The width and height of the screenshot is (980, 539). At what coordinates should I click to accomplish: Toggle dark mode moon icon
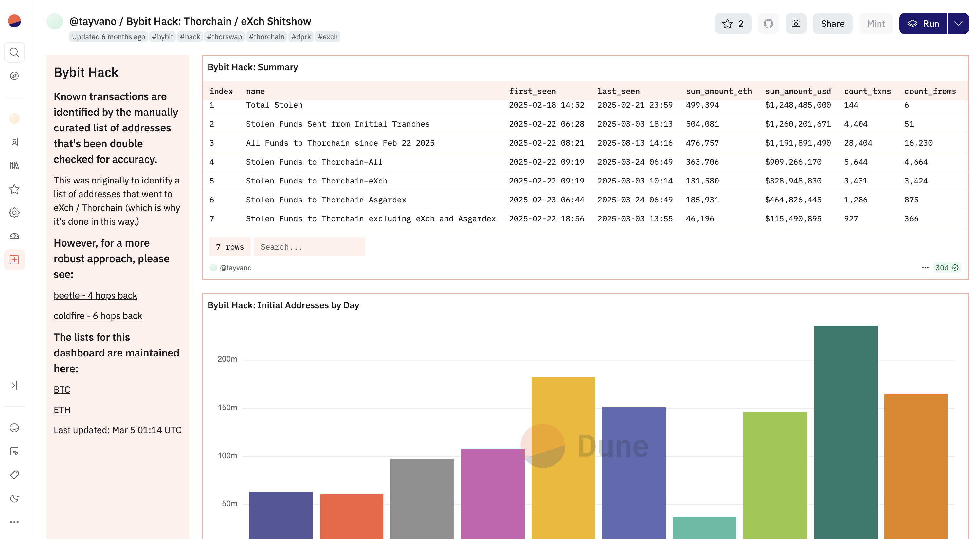[x=14, y=498]
